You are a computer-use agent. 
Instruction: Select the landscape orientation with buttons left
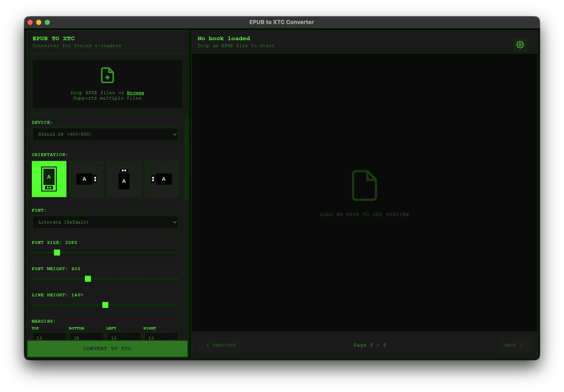click(x=161, y=179)
